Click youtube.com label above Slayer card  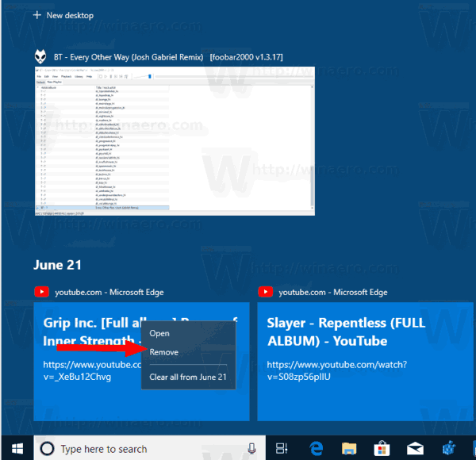[x=333, y=292]
